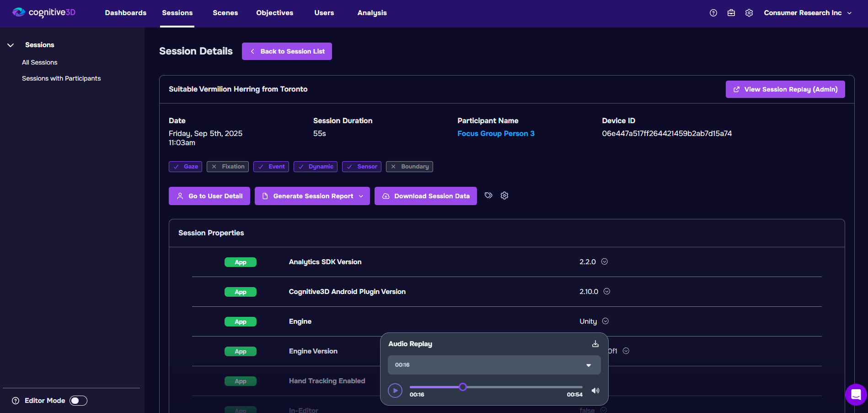Open the Consumer Research Inc account menu
The width and height of the screenshot is (868, 413).
807,13
